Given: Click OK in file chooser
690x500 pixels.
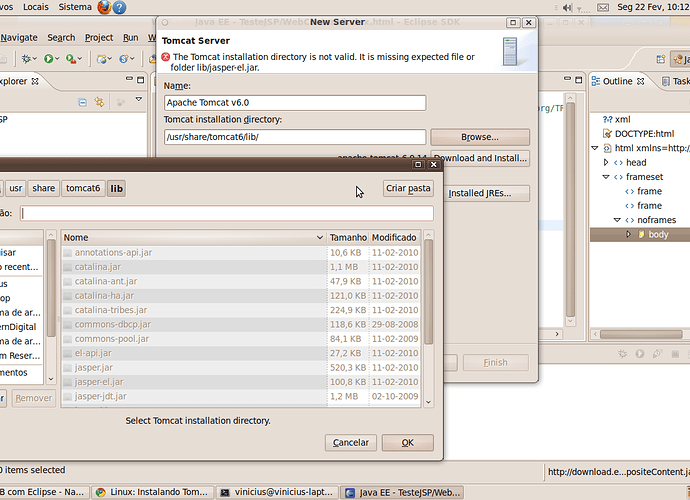Looking at the screenshot, I should tap(407, 443).
